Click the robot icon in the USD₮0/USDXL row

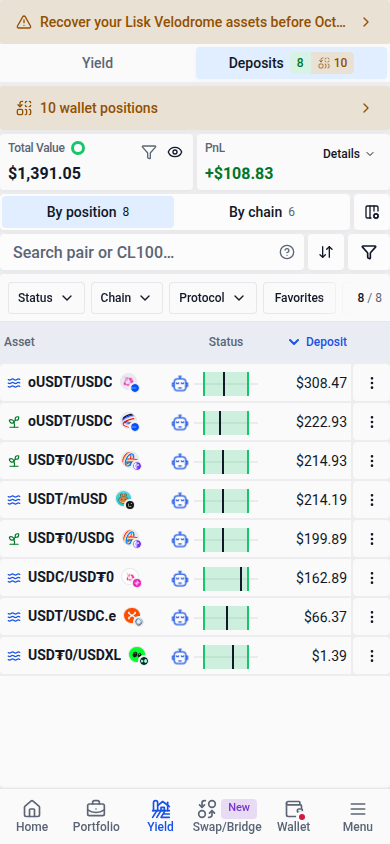[180, 657]
